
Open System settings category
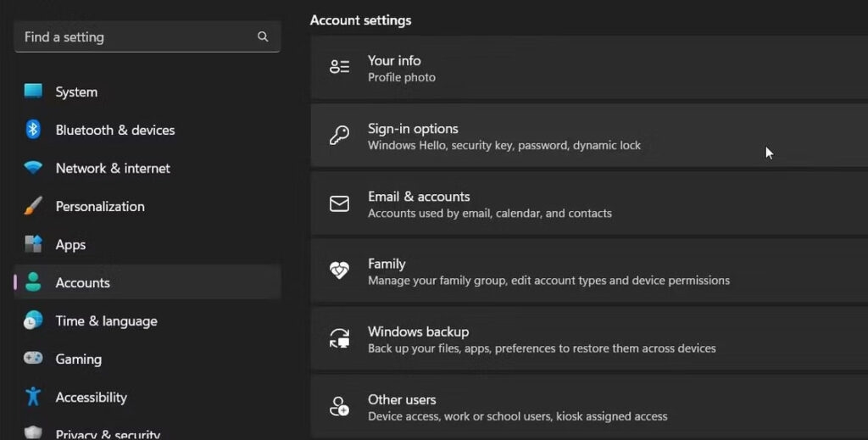147,92
